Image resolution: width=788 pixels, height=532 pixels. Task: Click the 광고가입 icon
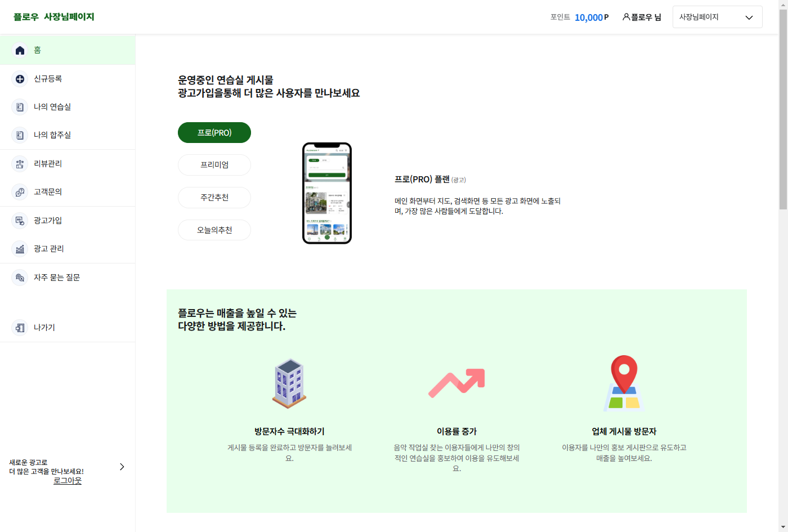tap(20, 221)
